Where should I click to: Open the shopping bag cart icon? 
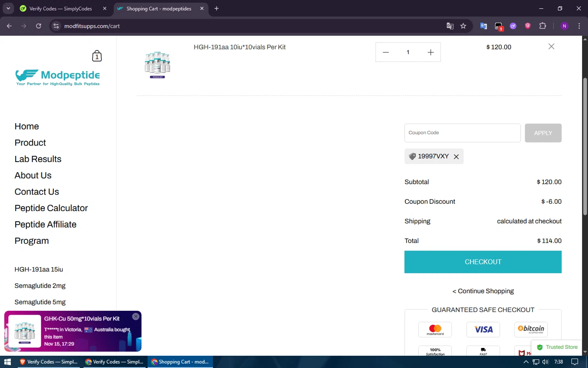[x=97, y=56]
